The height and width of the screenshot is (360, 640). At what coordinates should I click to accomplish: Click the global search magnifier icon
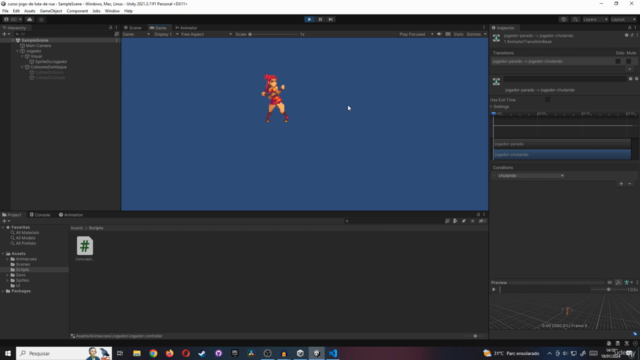pos(575,19)
